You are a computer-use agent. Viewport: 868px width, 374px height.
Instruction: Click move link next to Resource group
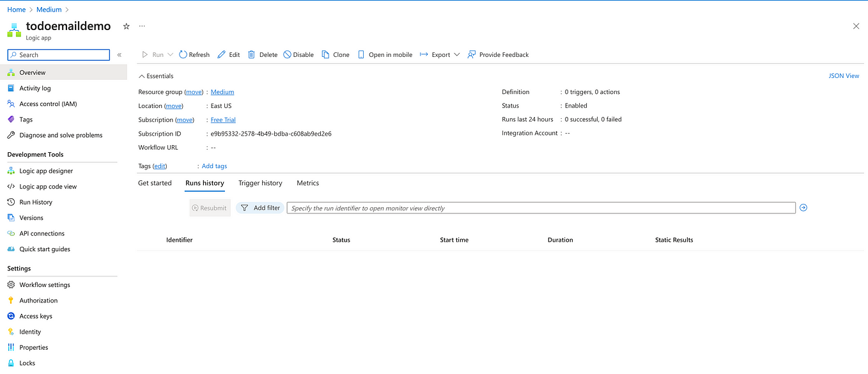[194, 92]
